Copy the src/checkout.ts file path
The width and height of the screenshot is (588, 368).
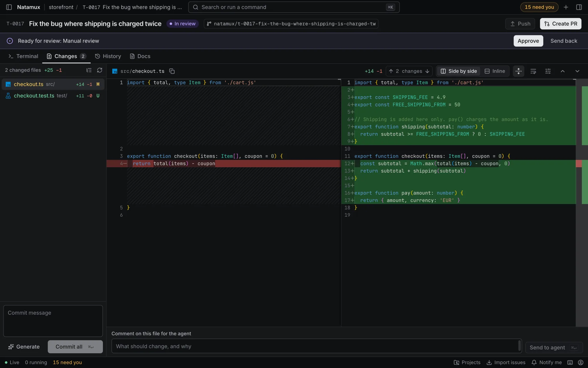[x=172, y=71]
